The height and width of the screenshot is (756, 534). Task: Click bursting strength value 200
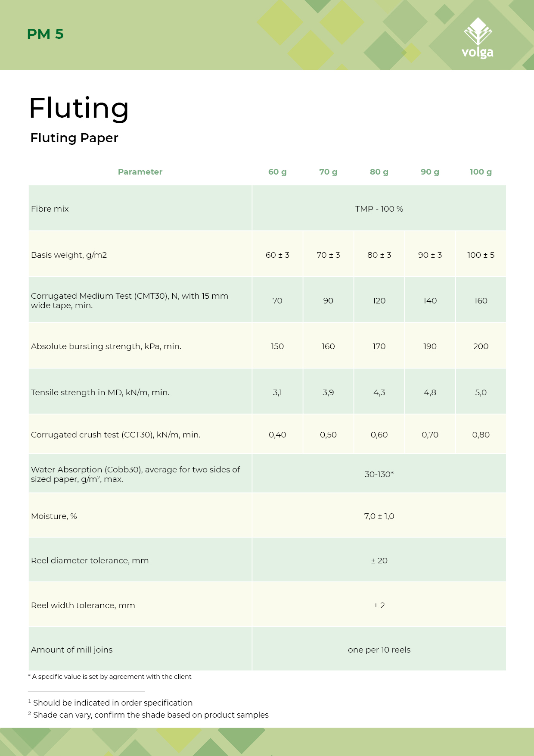(x=481, y=346)
